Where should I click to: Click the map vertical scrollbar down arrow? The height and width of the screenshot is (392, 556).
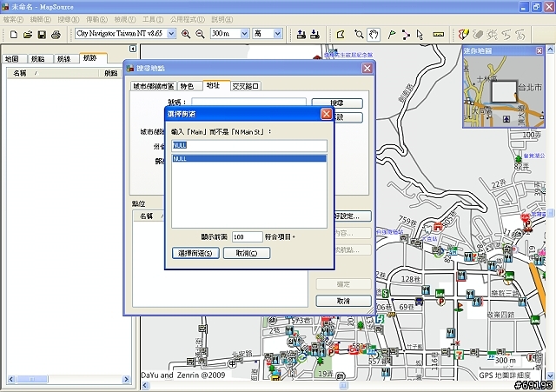point(550,375)
